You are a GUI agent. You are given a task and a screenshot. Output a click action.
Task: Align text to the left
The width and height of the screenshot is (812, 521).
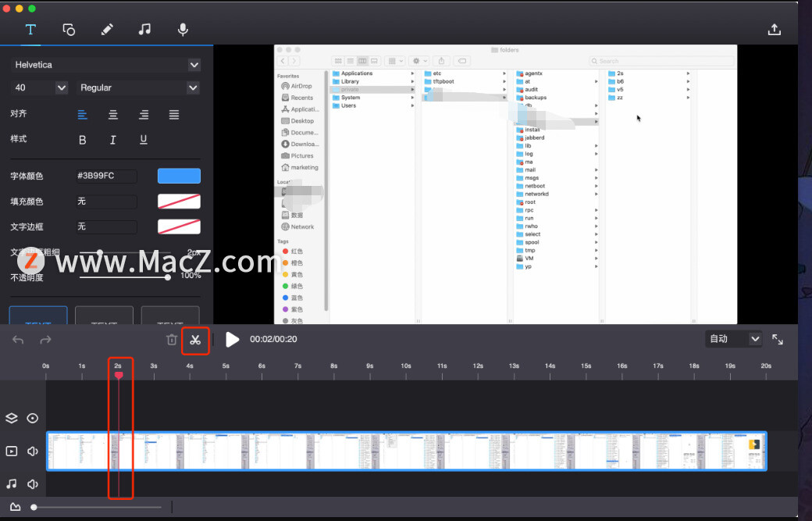[82, 115]
